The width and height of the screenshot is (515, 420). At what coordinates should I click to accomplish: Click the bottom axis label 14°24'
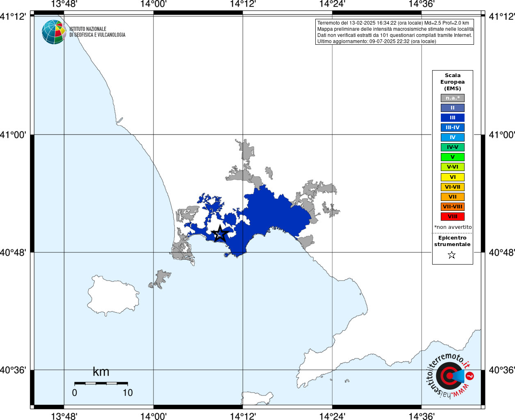pyautogui.click(x=332, y=416)
